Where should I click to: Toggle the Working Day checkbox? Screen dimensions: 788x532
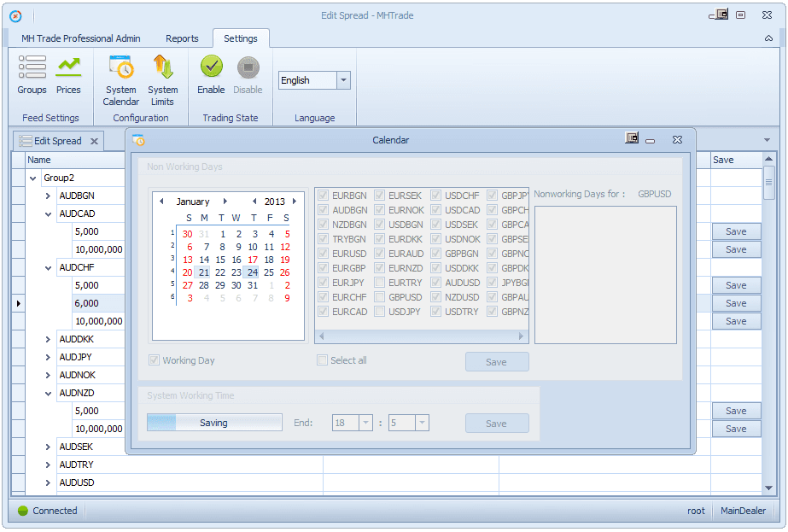click(154, 360)
